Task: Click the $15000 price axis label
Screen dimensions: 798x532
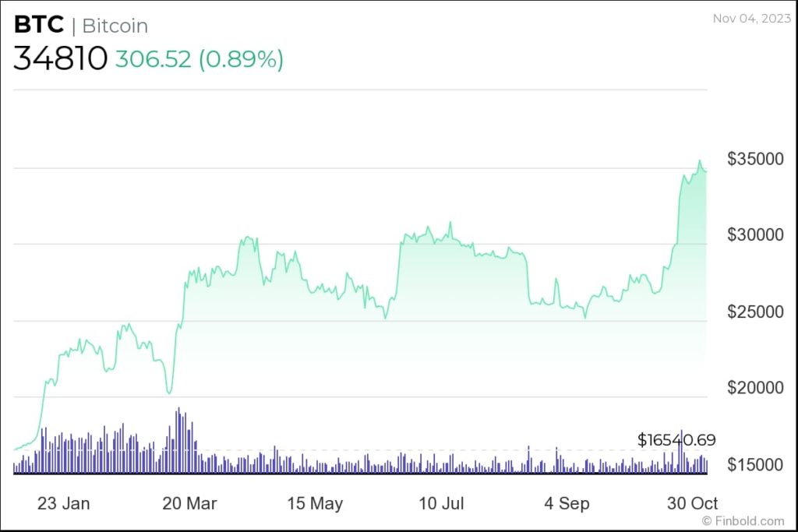Action: [x=755, y=465]
